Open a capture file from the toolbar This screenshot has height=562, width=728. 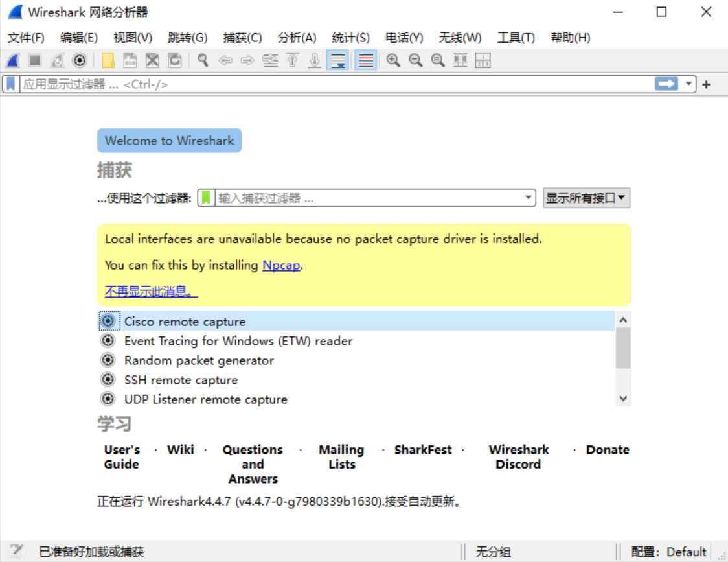point(109,62)
